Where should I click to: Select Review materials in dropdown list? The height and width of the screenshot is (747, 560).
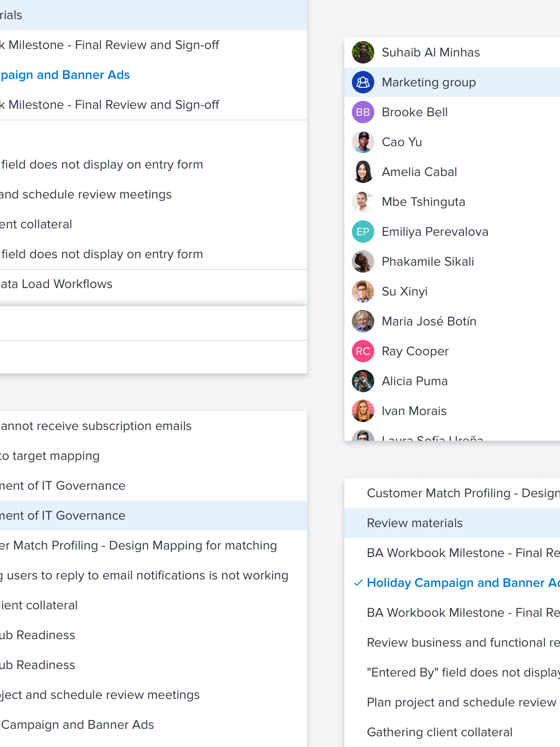[414, 523]
